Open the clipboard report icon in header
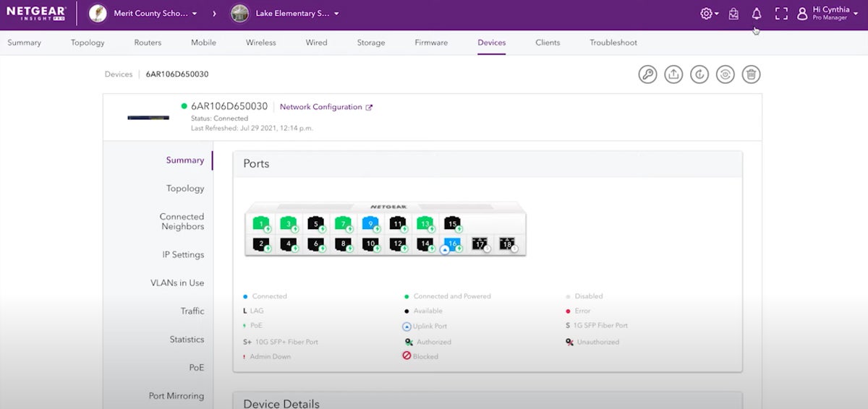The height and width of the screenshot is (409, 868). (733, 14)
